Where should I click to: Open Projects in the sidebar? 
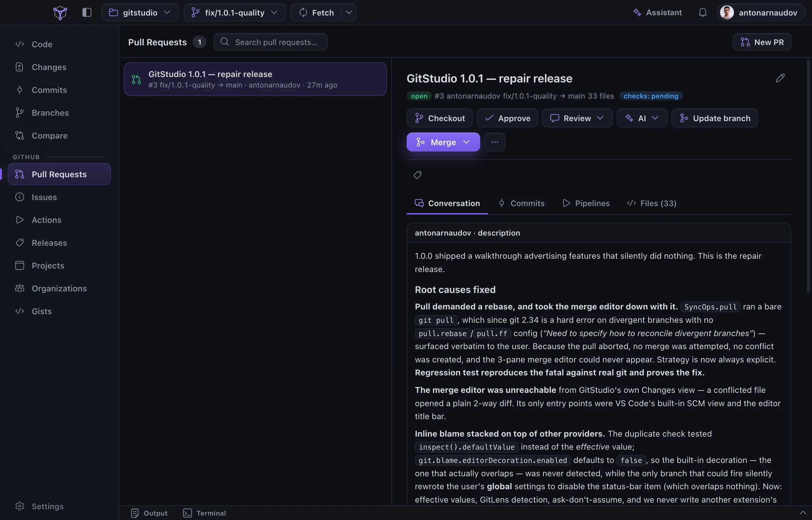(59, 265)
